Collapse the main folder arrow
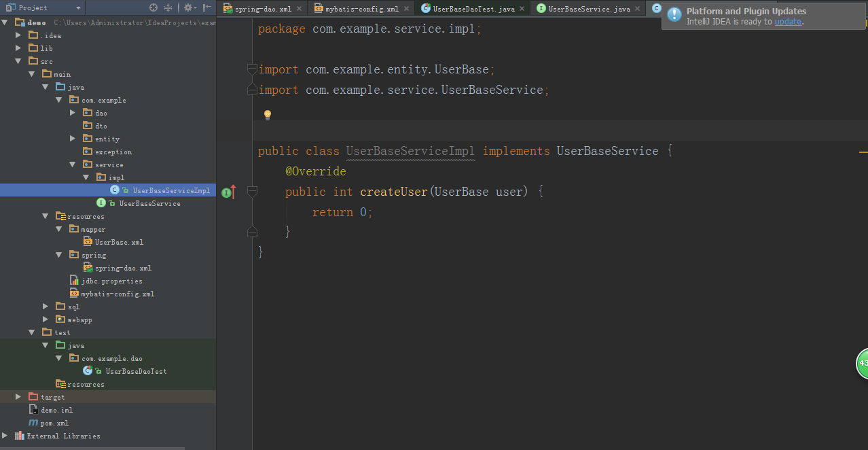Image resolution: width=868 pixels, height=450 pixels. pos(32,74)
